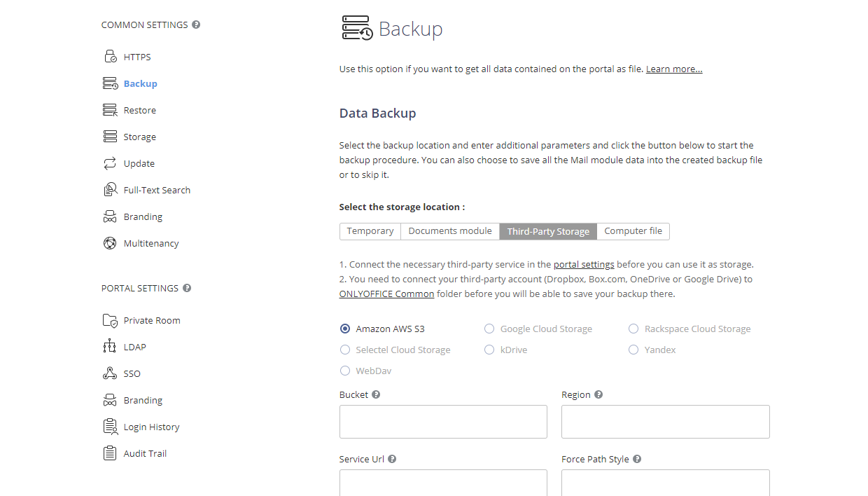Open the portal settings link

click(584, 264)
